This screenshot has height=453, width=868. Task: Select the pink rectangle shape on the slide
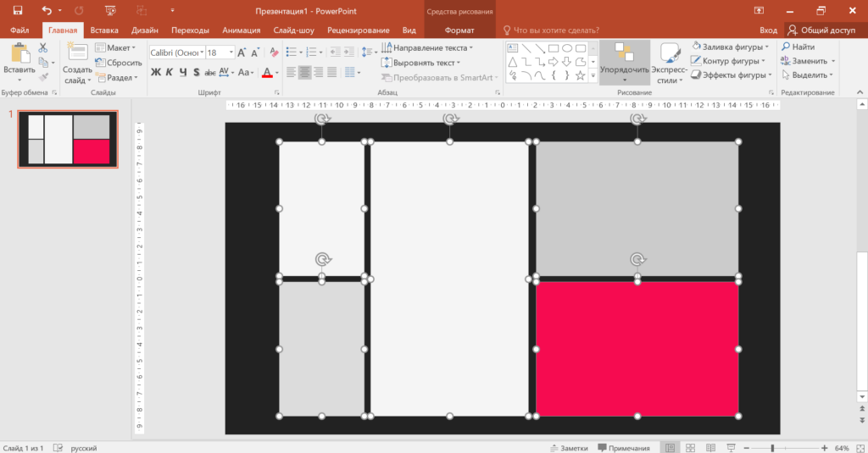click(637, 349)
